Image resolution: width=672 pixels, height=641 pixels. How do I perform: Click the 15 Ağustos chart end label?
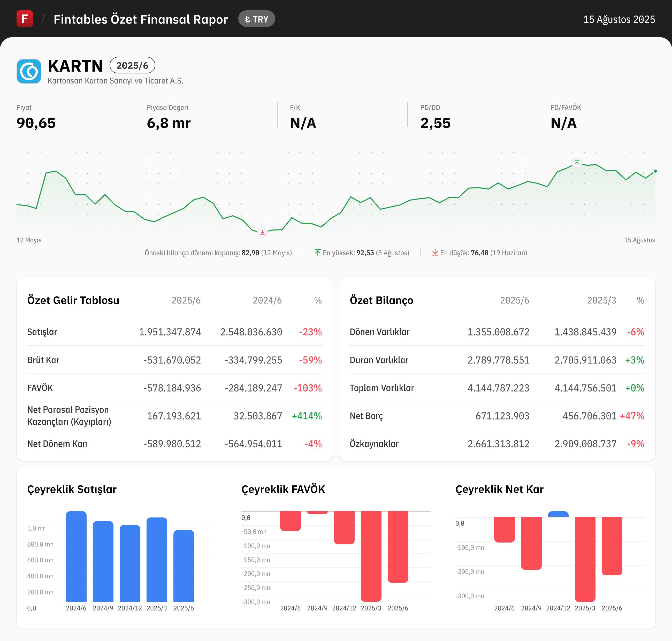[x=639, y=240]
